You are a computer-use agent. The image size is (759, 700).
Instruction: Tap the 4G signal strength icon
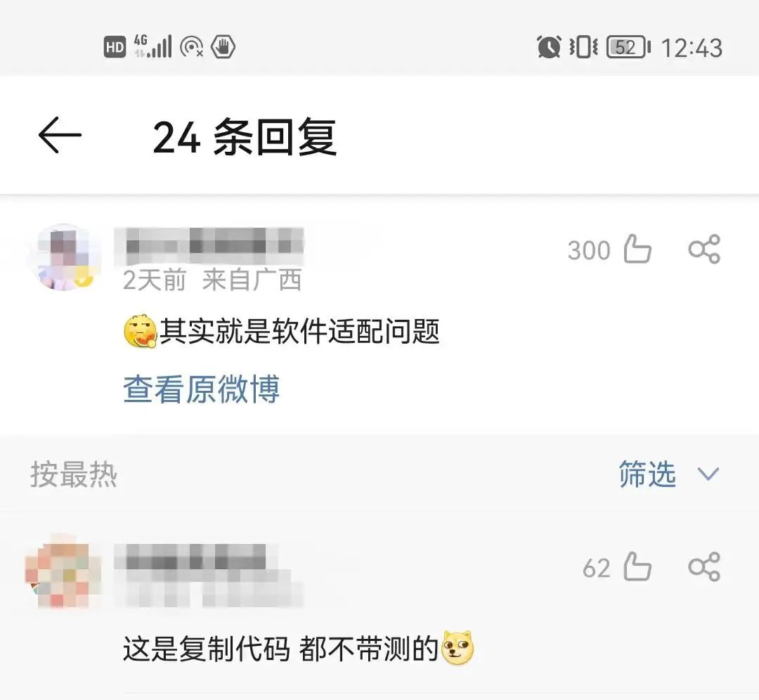153,46
